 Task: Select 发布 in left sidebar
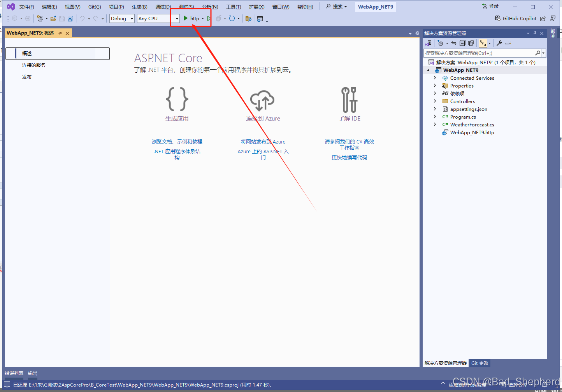coord(27,77)
